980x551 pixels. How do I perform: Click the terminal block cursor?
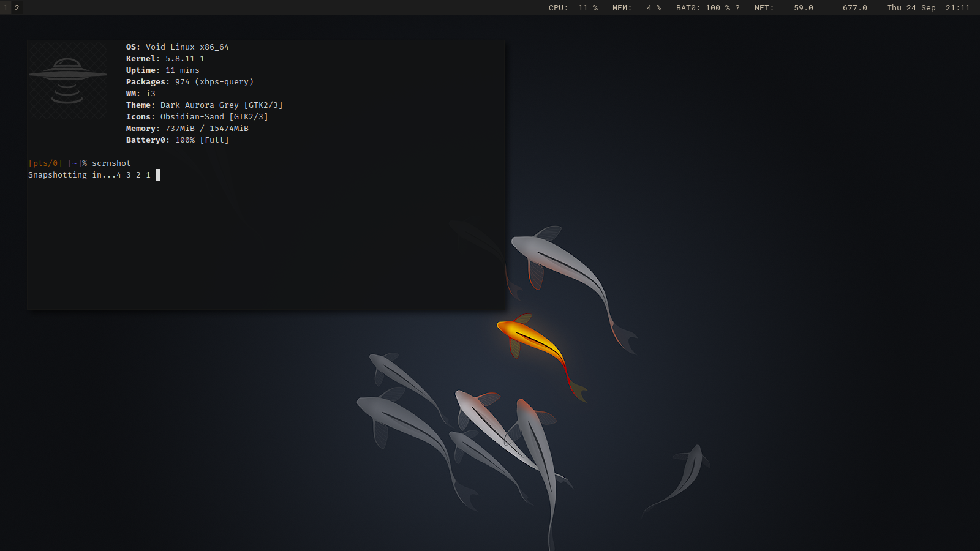tap(158, 175)
